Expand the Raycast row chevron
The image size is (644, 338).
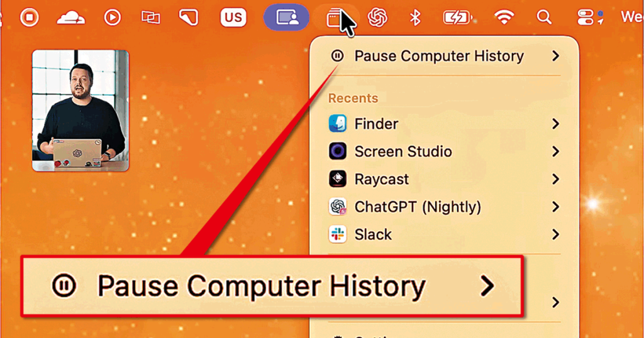(x=556, y=179)
